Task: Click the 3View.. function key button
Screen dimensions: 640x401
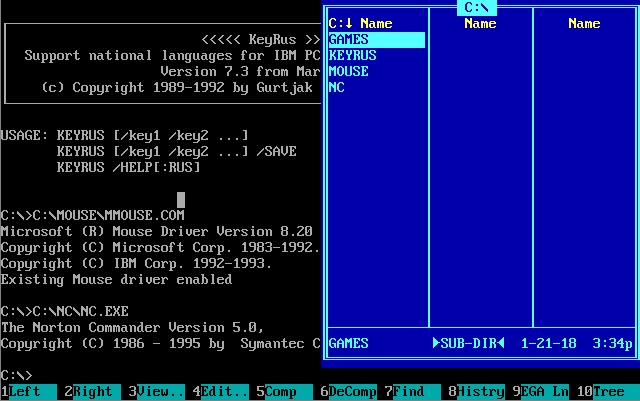Action: pos(156,392)
